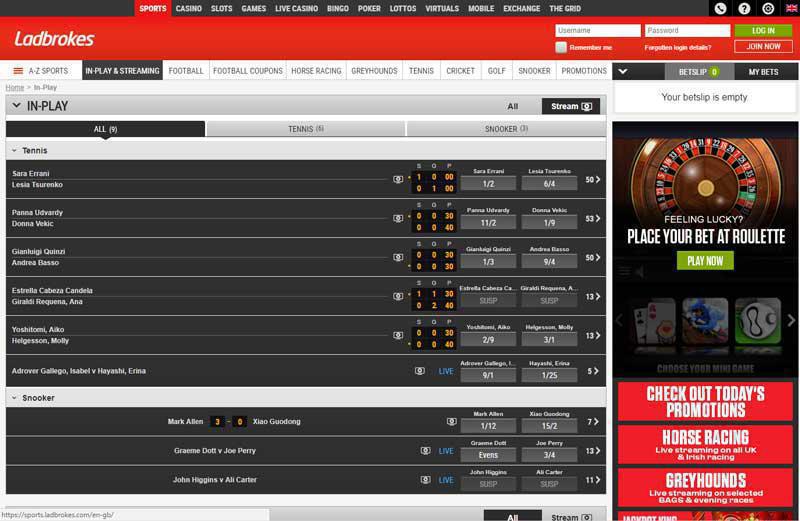The image size is (800, 521).
Task: Bet on Graeme Dott at Evens
Action: click(488, 455)
